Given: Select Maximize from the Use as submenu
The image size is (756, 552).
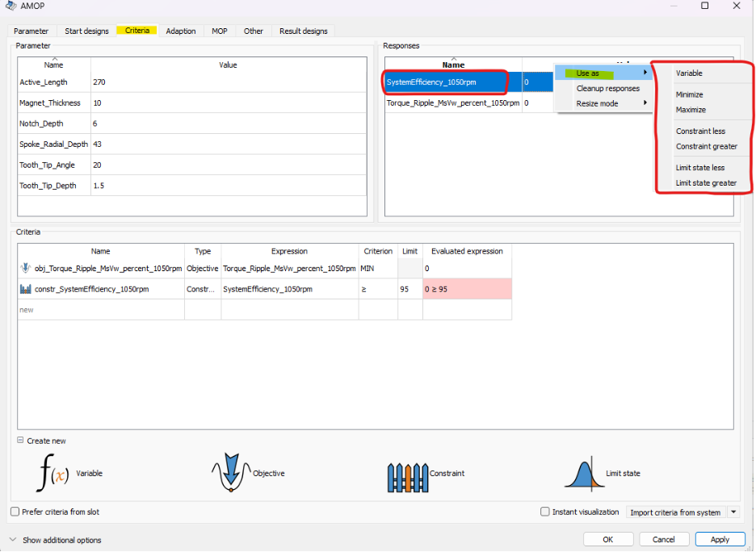Looking at the screenshot, I should (691, 110).
